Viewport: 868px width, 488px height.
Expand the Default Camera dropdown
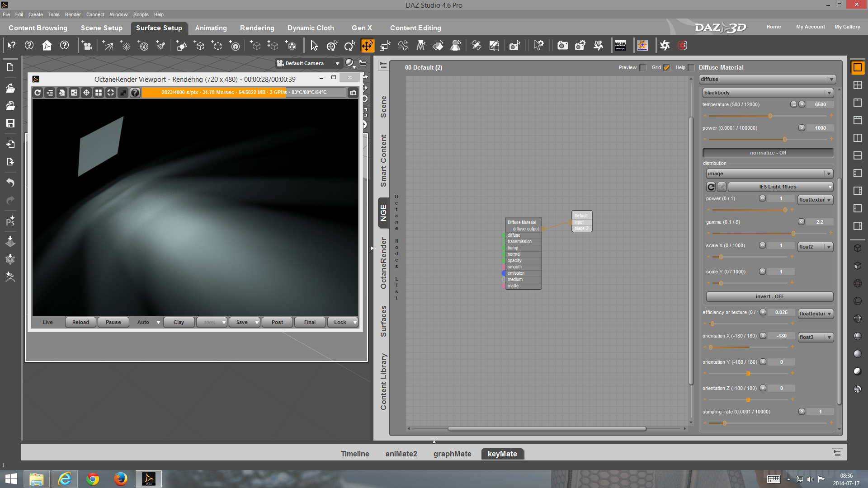(x=337, y=63)
